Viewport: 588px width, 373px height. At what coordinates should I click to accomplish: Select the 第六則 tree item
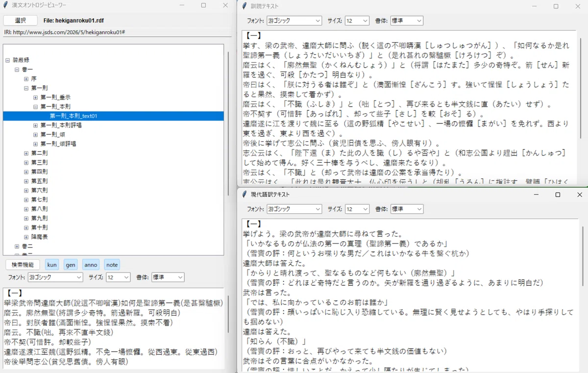pos(39,190)
